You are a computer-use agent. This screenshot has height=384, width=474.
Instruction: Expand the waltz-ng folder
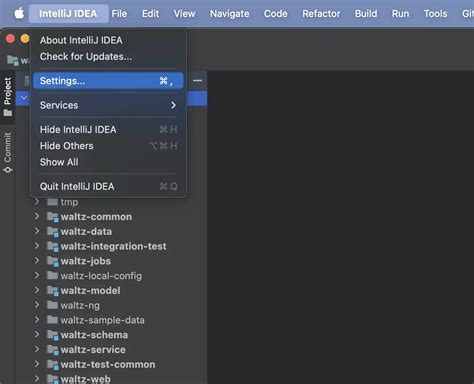(x=37, y=305)
